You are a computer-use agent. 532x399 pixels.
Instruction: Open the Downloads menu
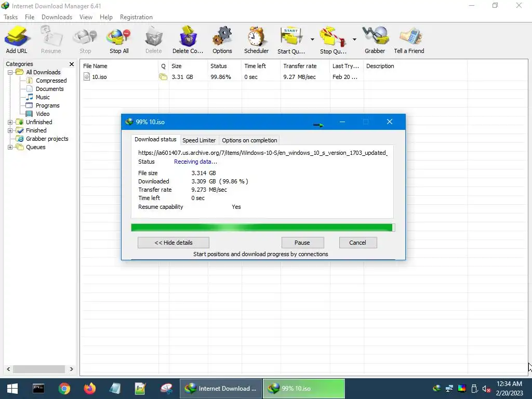pyautogui.click(x=57, y=17)
